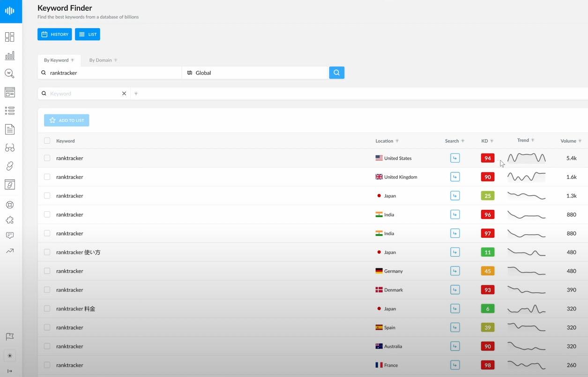Check the ranktracker Germany row checkbox

[x=47, y=271]
